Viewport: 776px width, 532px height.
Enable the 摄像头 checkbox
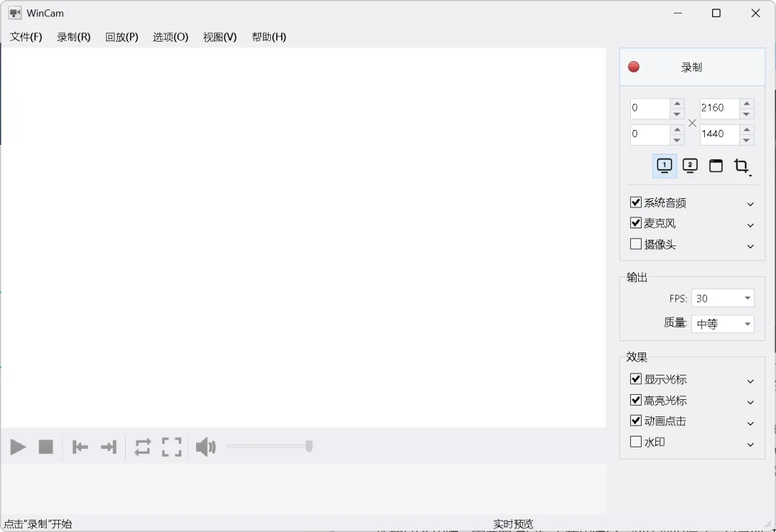pos(636,244)
